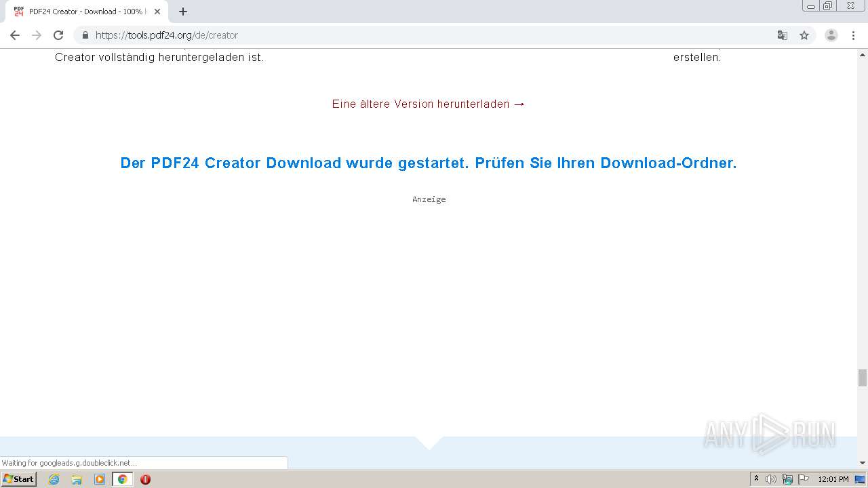Reload the current page
The height and width of the screenshot is (488, 868).
pos(58,35)
